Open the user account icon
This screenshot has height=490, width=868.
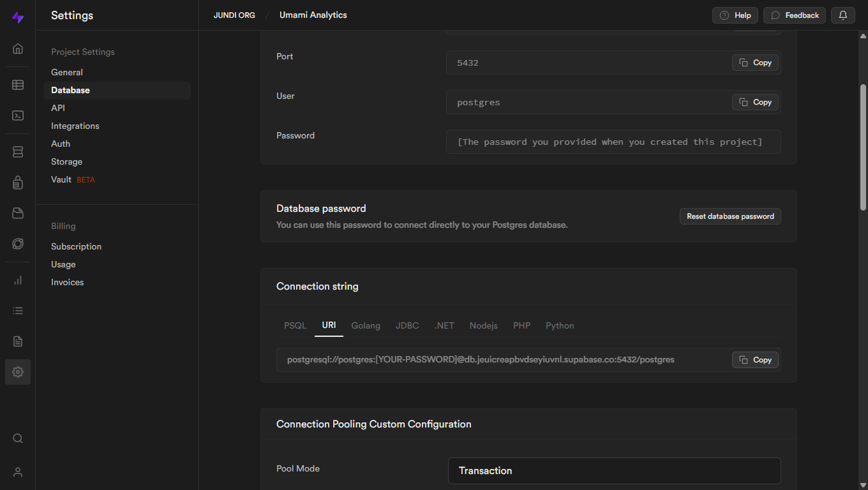[18, 472]
